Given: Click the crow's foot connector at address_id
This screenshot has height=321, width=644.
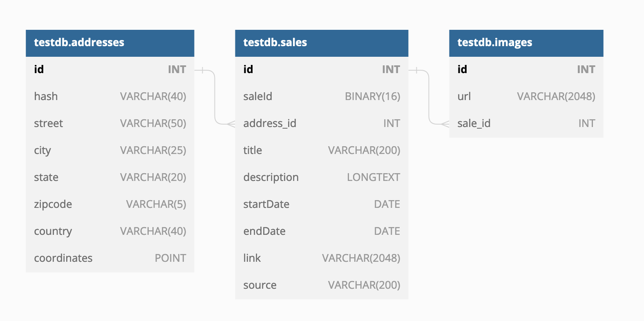Looking at the screenshot, I should [x=231, y=124].
